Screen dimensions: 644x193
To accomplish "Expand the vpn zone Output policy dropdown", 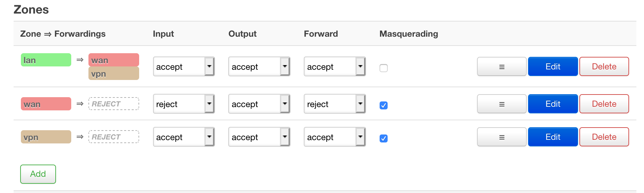I will [x=259, y=137].
